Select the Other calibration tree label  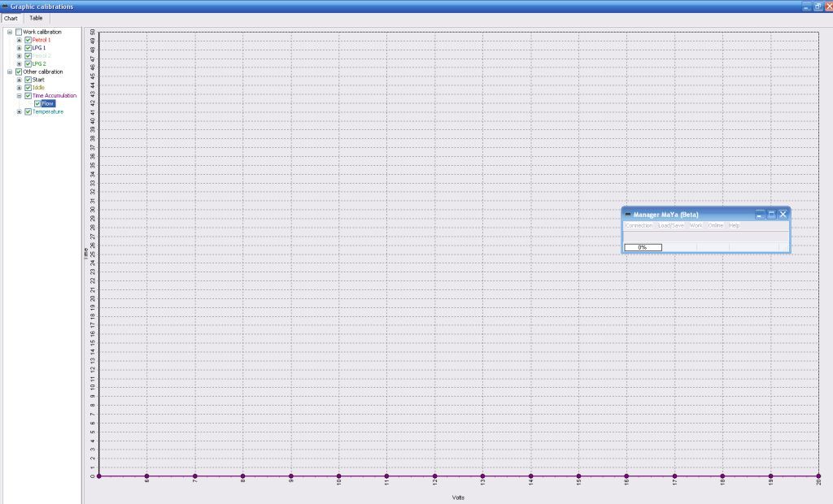pyautogui.click(x=42, y=72)
